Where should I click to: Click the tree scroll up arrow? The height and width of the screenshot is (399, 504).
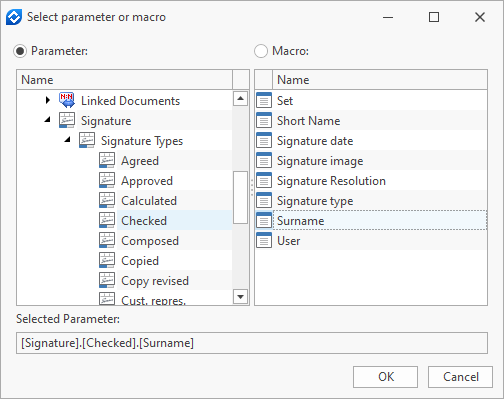click(240, 98)
